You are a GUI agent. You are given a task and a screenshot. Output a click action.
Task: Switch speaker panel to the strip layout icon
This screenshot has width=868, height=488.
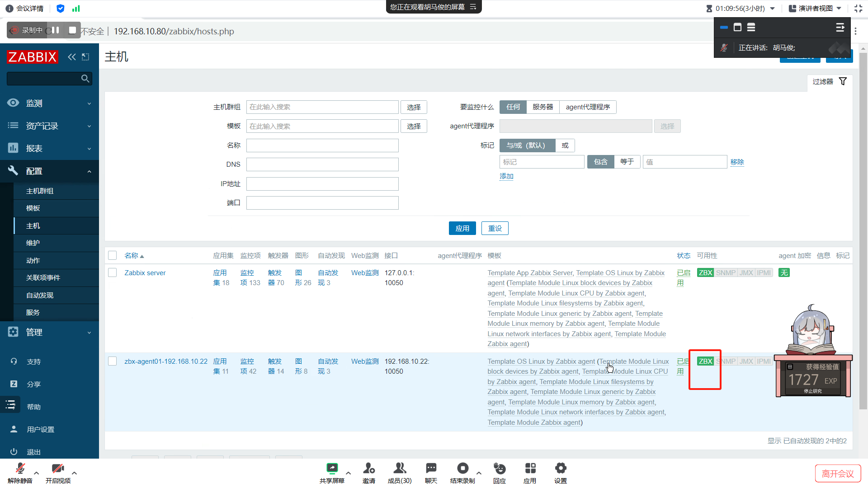point(751,28)
